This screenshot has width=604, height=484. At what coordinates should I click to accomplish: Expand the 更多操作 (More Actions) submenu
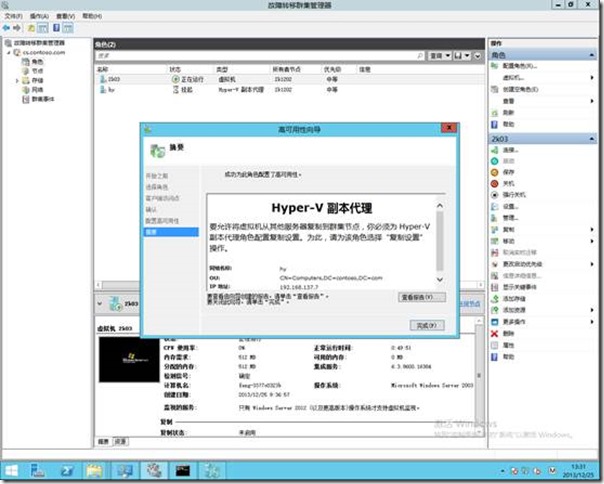(592, 322)
